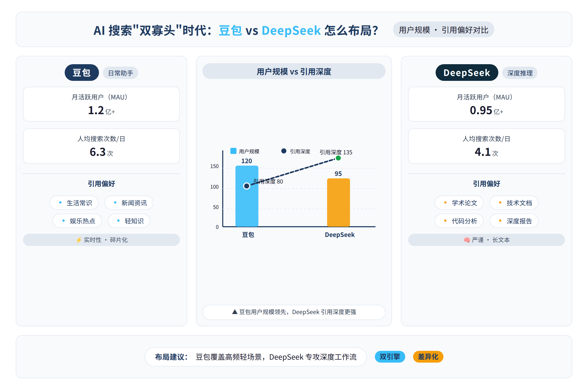The height and width of the screenshot is (392, 588).
Task: Select the 日常助手 tag
Action: pyautogui.click(x=121, y=73)
